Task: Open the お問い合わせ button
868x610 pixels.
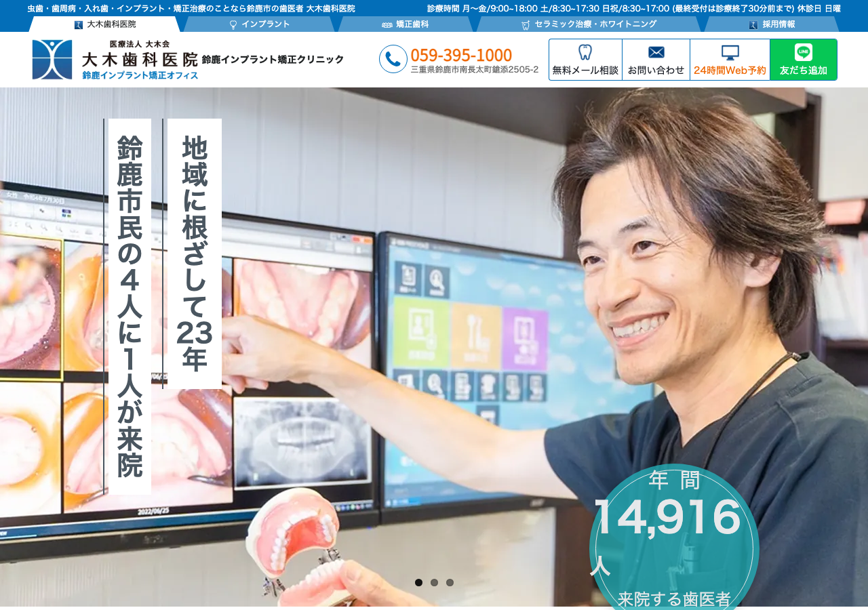Action: (x=656, y=60)
